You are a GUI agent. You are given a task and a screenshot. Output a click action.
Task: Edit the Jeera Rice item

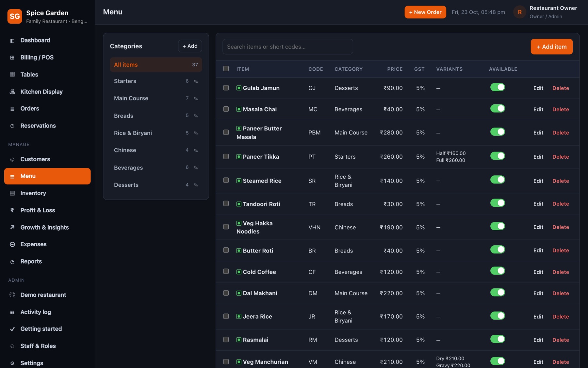pyautogui.click(x=538, y=317)
